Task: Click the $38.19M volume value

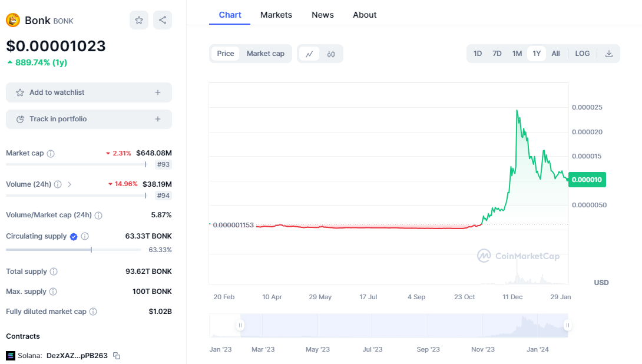Action: 157,184
